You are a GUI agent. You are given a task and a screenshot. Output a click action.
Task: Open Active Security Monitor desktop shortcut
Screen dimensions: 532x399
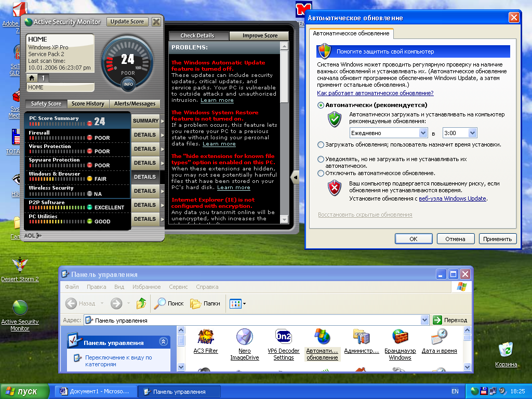pos(20,315)
